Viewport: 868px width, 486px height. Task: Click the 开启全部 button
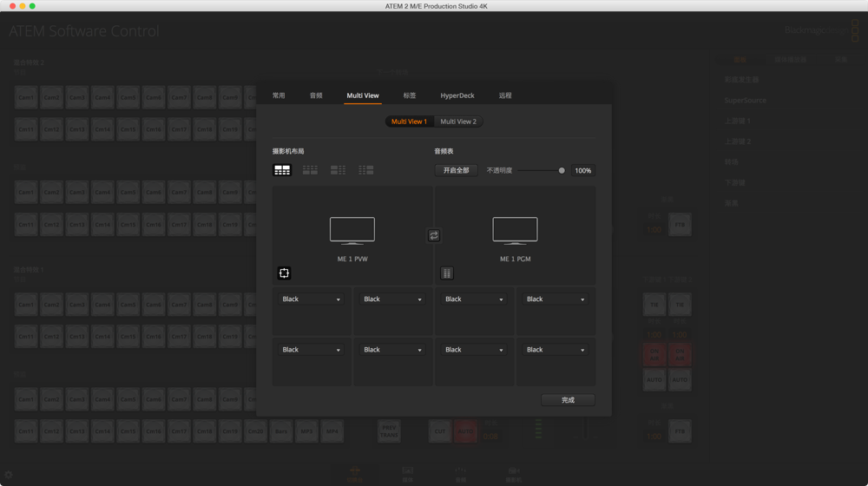(x=456, y=170)
